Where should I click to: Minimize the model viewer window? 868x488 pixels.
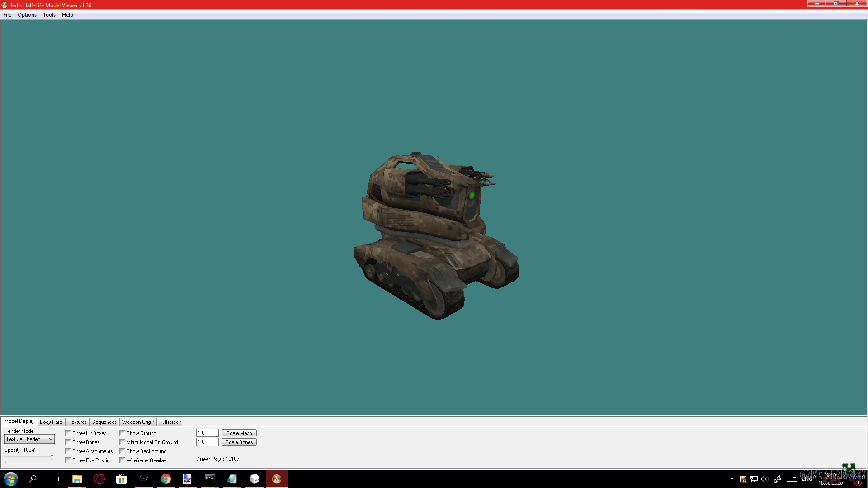(x=817, y=3)
